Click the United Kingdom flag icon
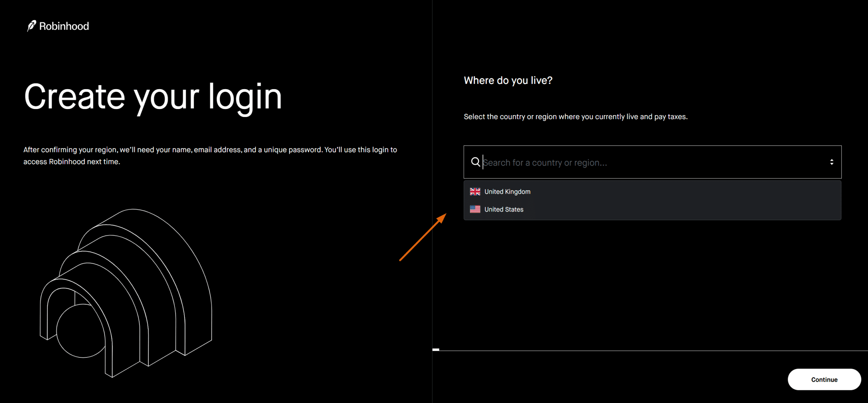 pos(475,192)
